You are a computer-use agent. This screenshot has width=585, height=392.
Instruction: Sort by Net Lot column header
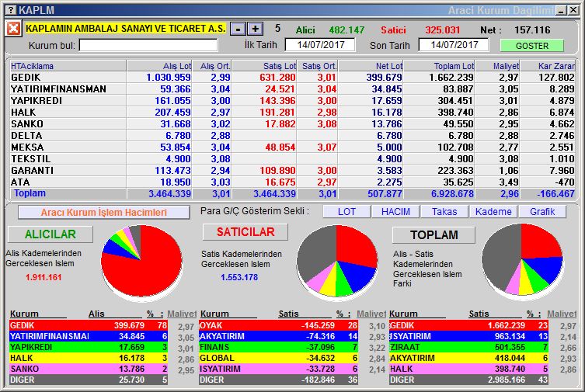(x=371, y=66)
